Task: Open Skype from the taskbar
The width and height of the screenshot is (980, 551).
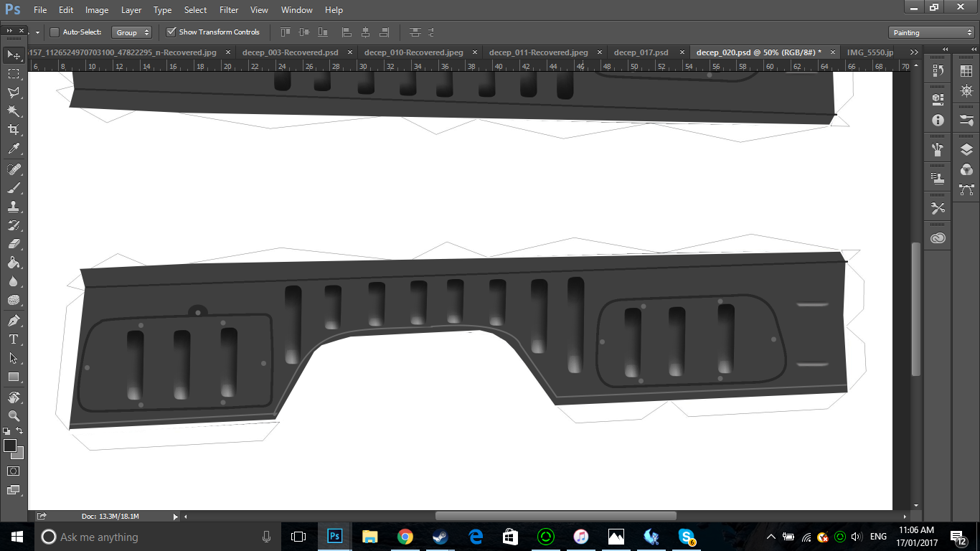Action: (x=687, y=537)
